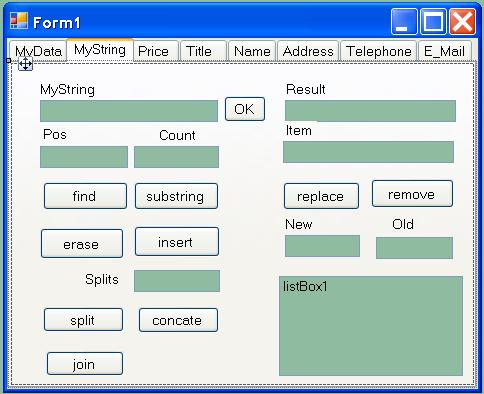The image size is (484, 394).
Task: Click the insert button
Action: 177,242
